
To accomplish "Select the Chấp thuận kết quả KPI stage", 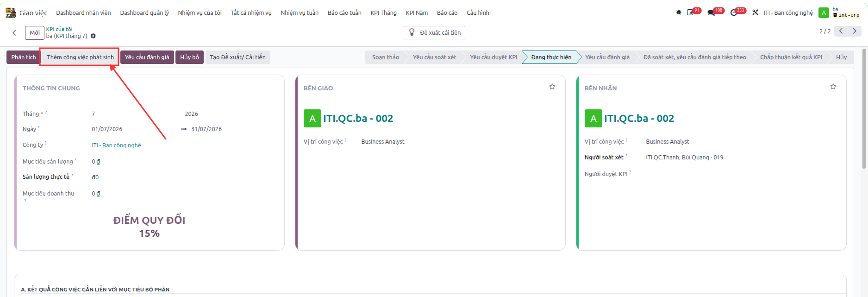I will tap(791, 57).
